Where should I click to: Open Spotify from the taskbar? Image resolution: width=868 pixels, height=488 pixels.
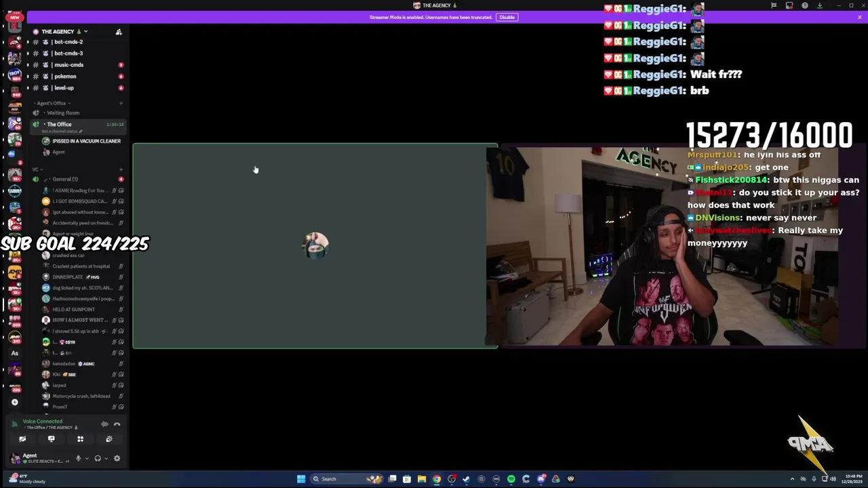511,479
